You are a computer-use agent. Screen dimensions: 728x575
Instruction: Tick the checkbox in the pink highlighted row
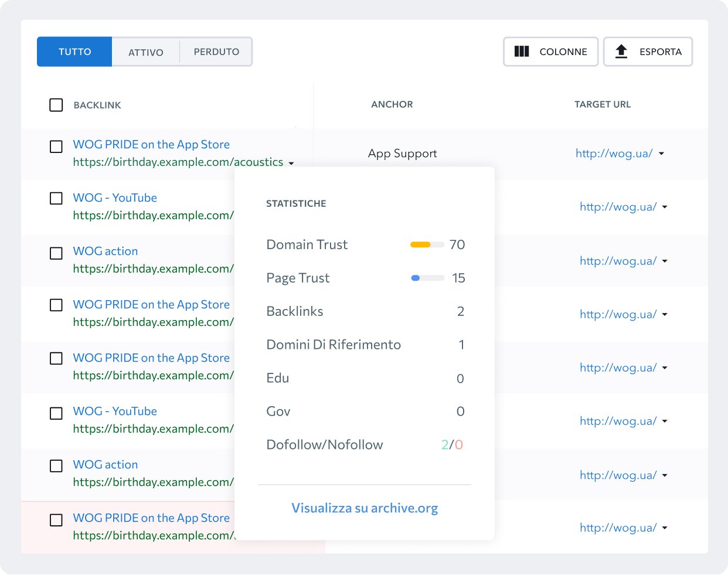point(56,520)
